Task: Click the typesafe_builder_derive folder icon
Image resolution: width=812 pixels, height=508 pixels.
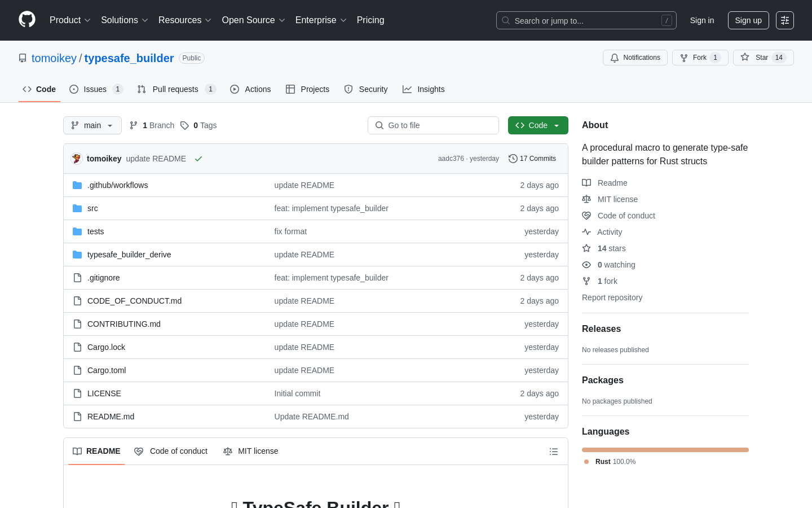Action: tap(77, 255)
